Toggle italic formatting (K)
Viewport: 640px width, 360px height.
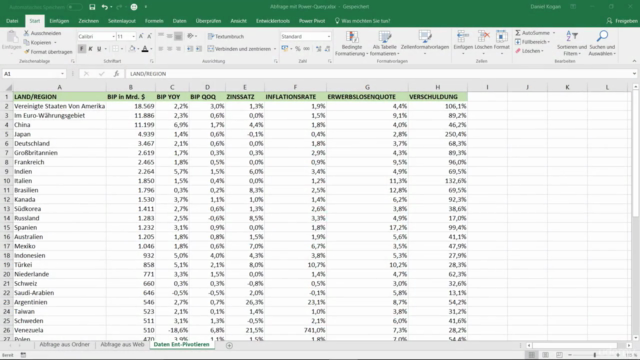coord(90,49)
